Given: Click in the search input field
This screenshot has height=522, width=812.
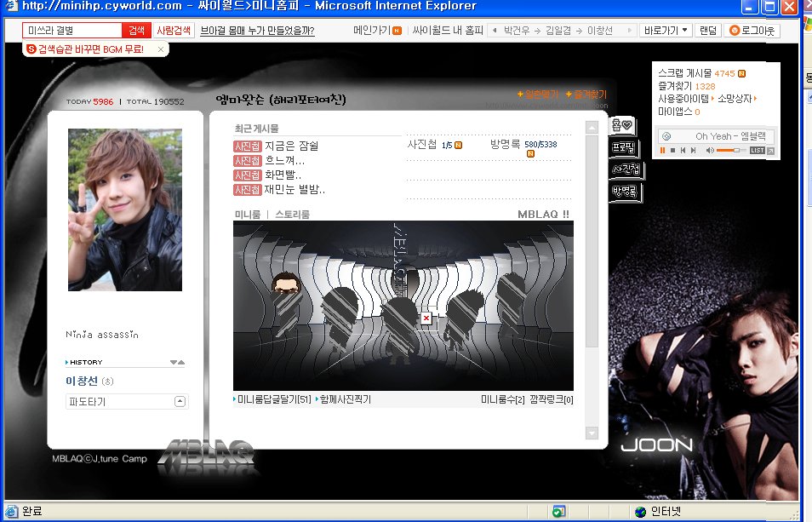Looking at the screenshot, I should pos(73,31).
